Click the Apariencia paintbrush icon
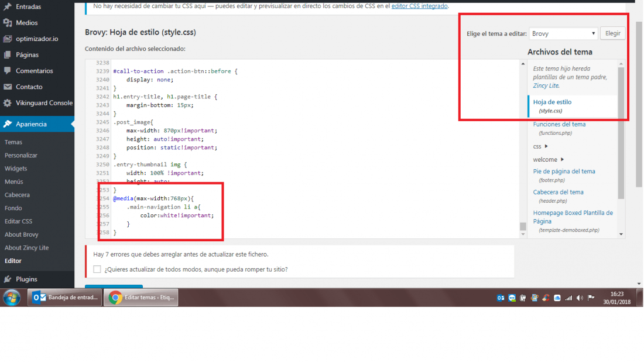644x362 pixels. [8, 124]
